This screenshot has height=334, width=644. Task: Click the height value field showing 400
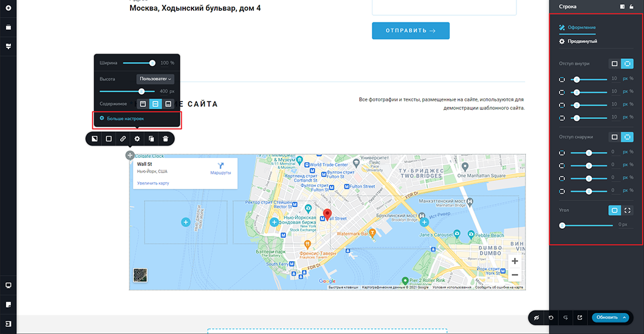(x=163, y=91)
